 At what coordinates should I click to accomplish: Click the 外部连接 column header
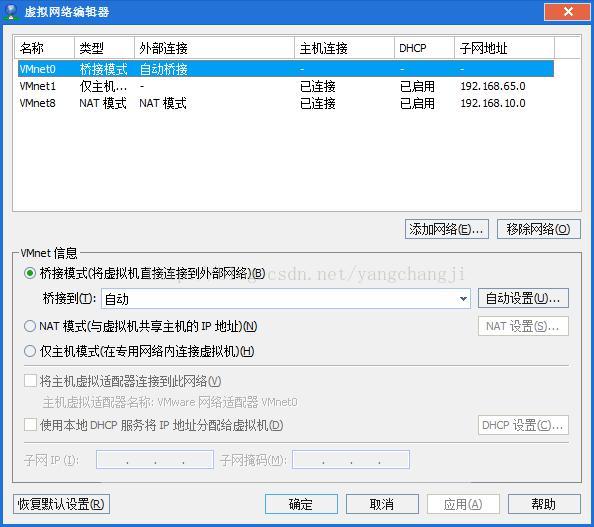pos(214,48)
